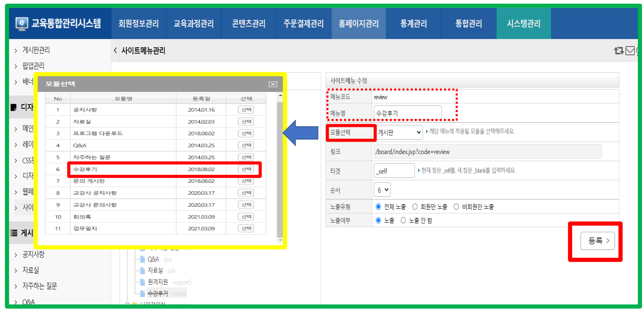This screenshot has width=644, height=311.
Task: Click the 등록 button
Action: pyautogui.click(x=597, y=241)
